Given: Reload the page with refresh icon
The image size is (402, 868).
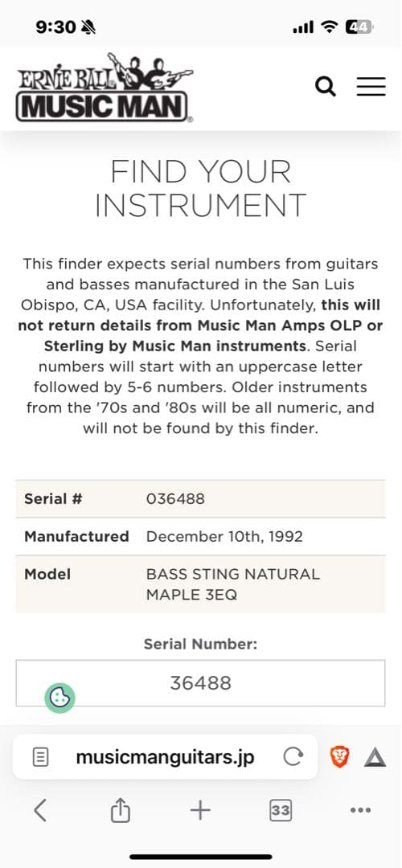Looking at the screenshot, I should point(293,757).
